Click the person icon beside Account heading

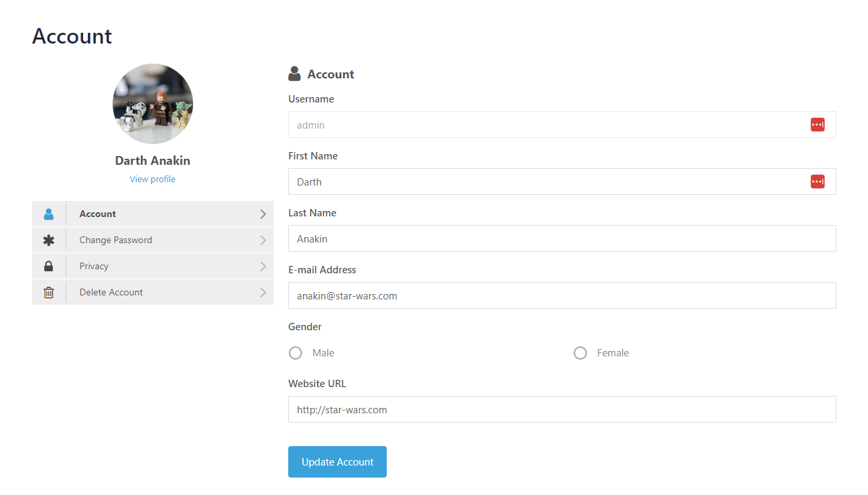[294, 74]
